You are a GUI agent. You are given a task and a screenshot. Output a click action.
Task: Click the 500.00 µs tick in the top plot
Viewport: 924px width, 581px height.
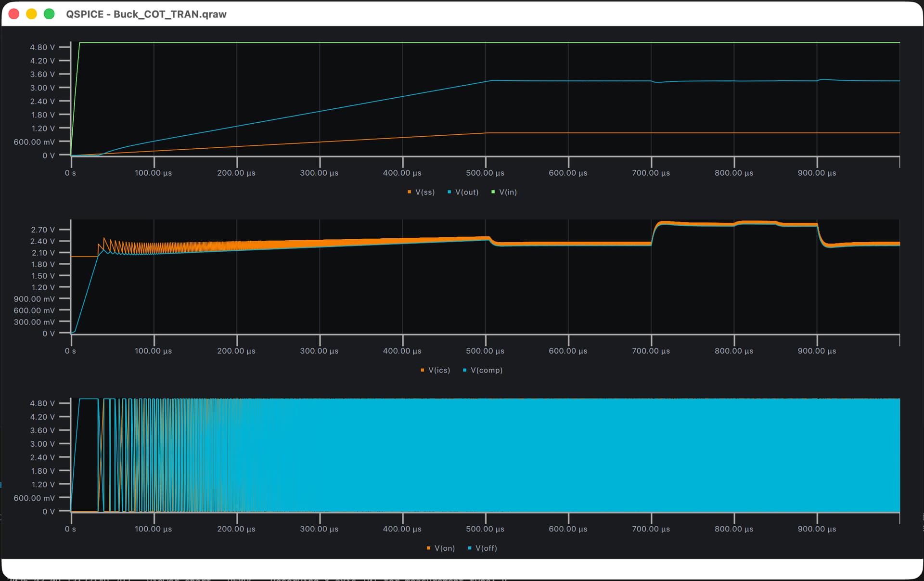click(485, 173)
